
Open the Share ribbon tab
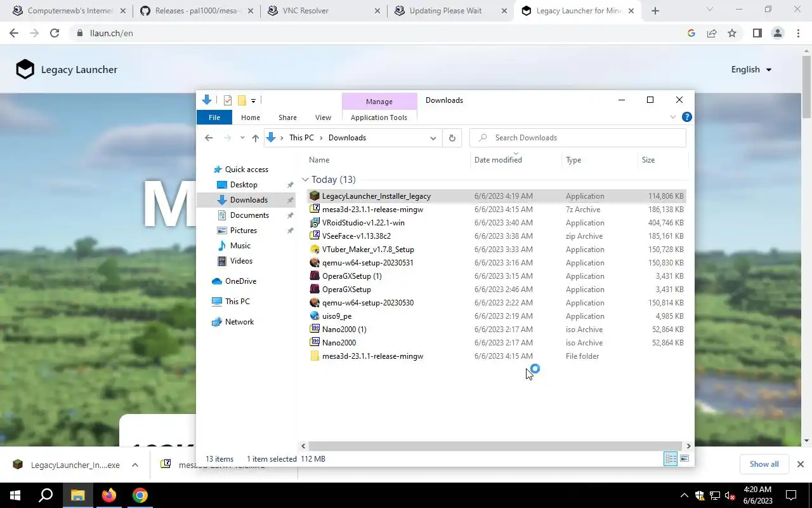(x=287, y=117)
